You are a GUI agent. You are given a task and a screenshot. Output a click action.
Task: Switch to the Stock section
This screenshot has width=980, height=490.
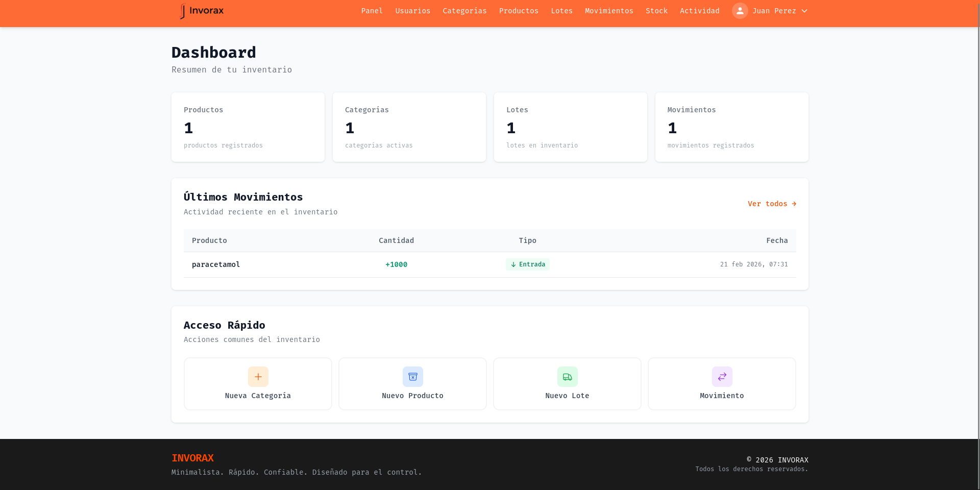(656, 11)
